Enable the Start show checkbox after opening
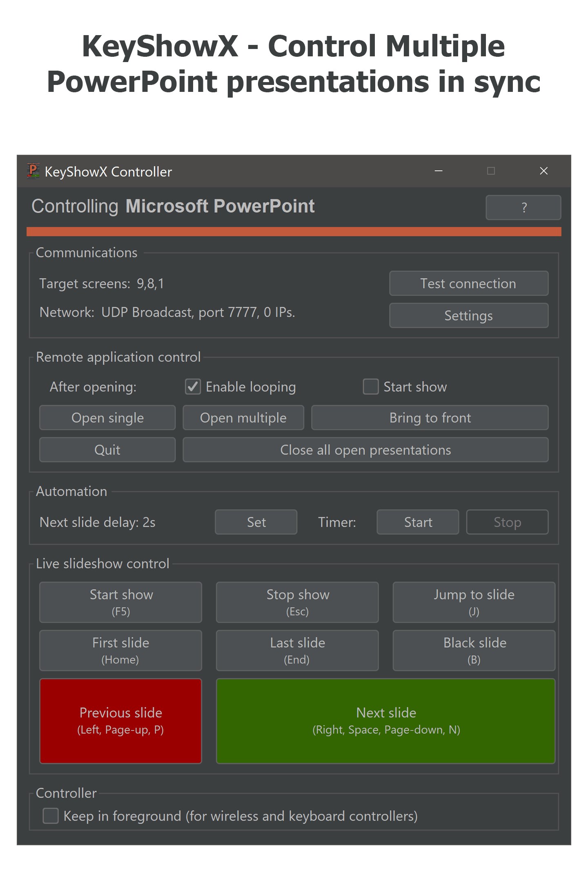The height and width of the screenshot is (882, 588). click(x=371, y=387)
